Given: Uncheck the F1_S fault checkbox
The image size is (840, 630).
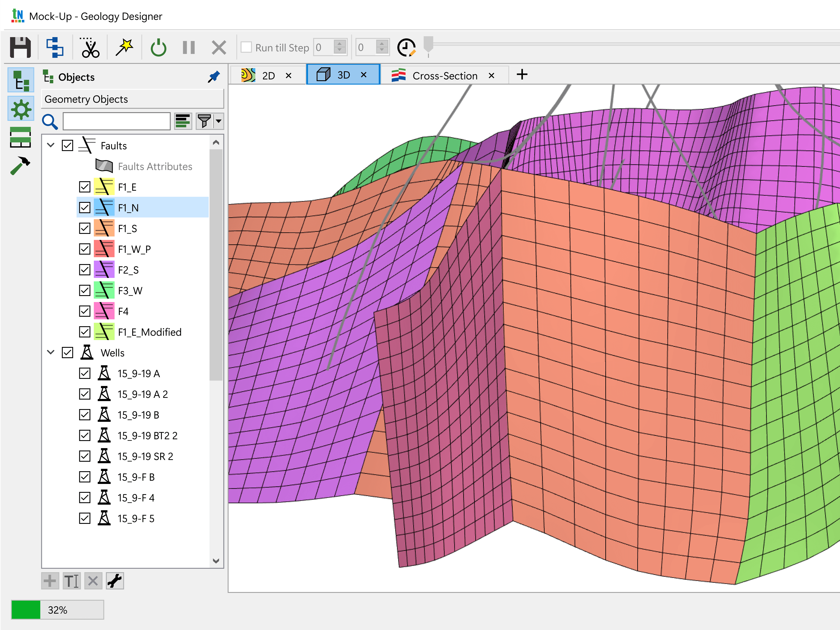Looking at the screenshot, I should [85, 228].
